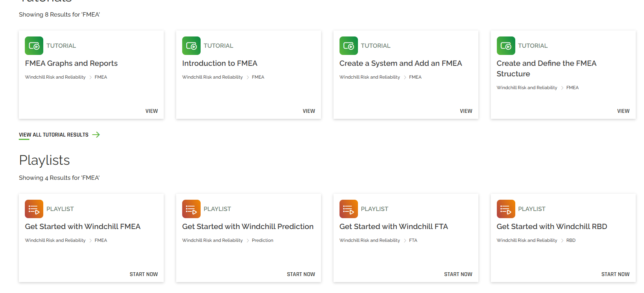Image resolution: width=644 pixels, height=293 pixels.
Task: Click the playlist icon on Windchill Prediction card
Action: tap(191, 209)
